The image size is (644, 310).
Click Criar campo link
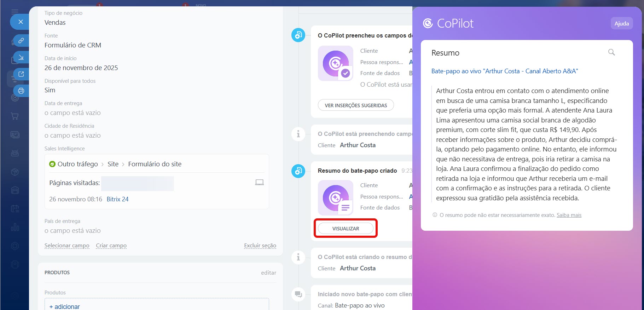(x=111, y=246)
